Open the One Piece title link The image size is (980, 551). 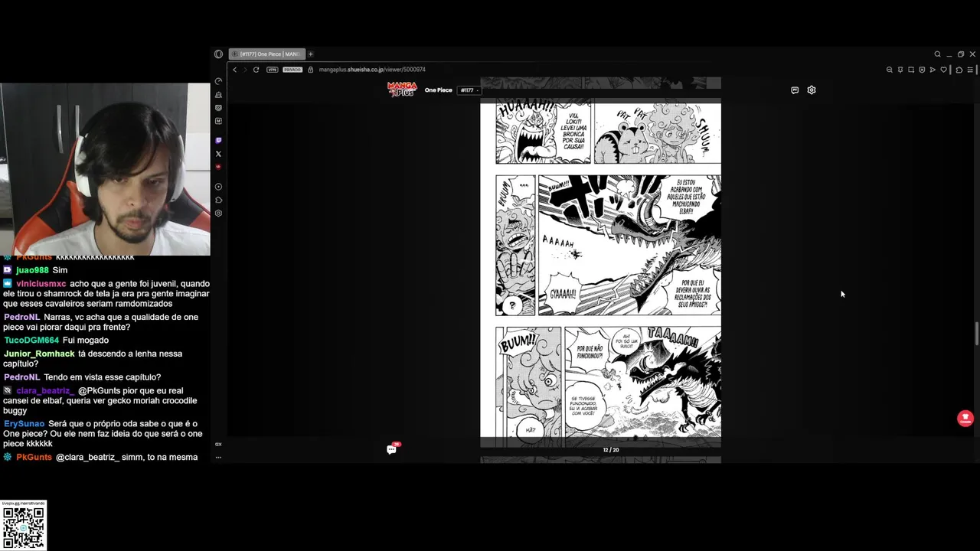[x=439, y=90]
